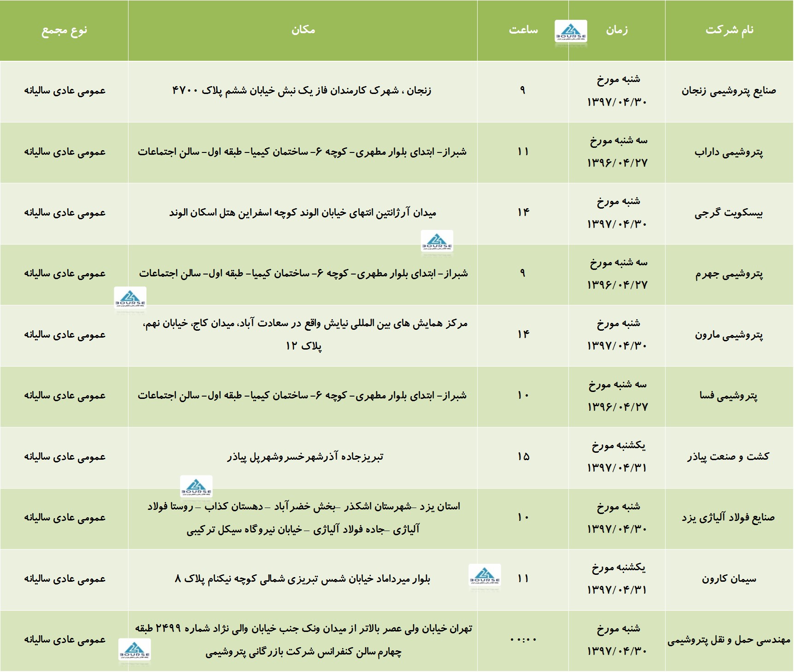Click the date cell for پتروشیمی داراب

pos(617,152)
